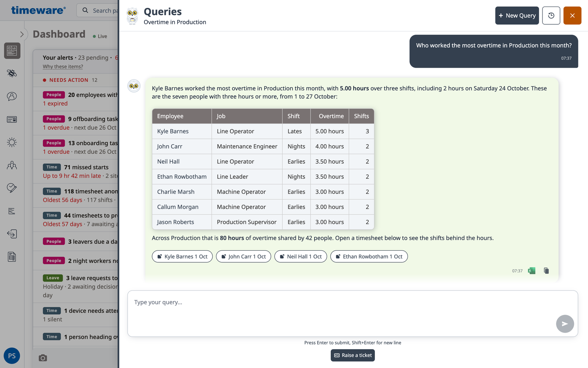Click the bug icon in the sidebar
The image size is (588, 368).
[x=12, y=73]
